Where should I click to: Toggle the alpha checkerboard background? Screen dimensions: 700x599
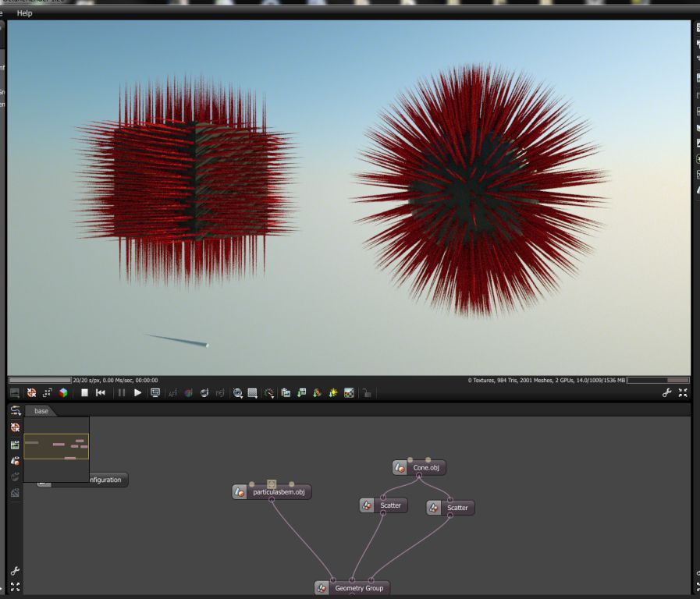point(349,393)
